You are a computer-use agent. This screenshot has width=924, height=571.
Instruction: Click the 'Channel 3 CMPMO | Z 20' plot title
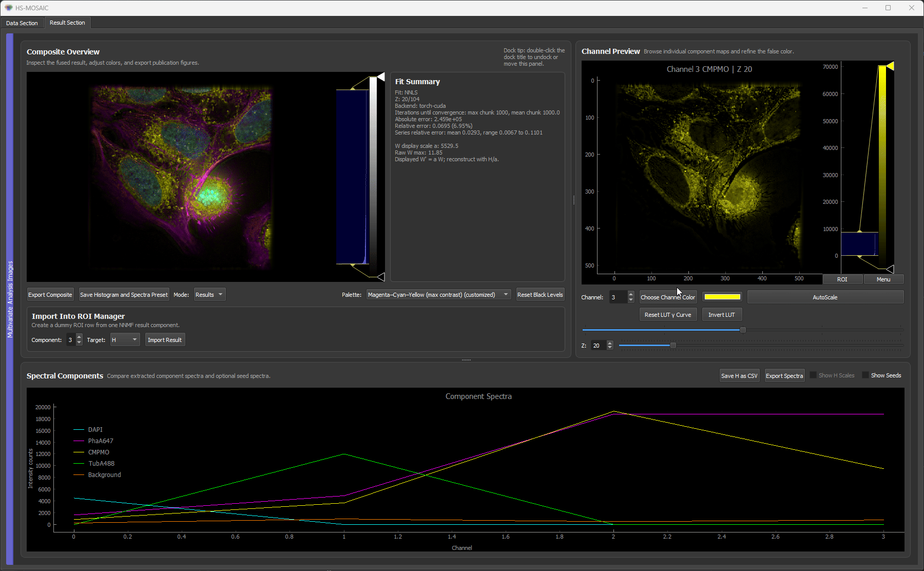coord(709,69)
